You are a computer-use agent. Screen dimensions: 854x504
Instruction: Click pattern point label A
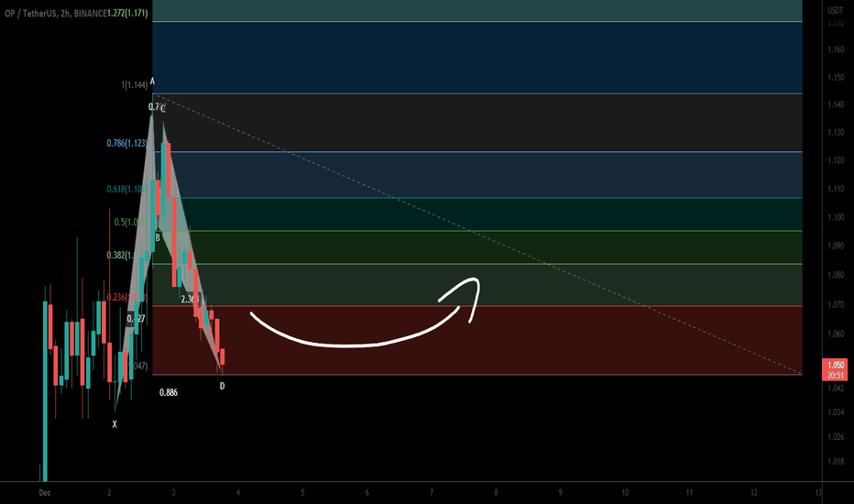click(x=152, y=82)
